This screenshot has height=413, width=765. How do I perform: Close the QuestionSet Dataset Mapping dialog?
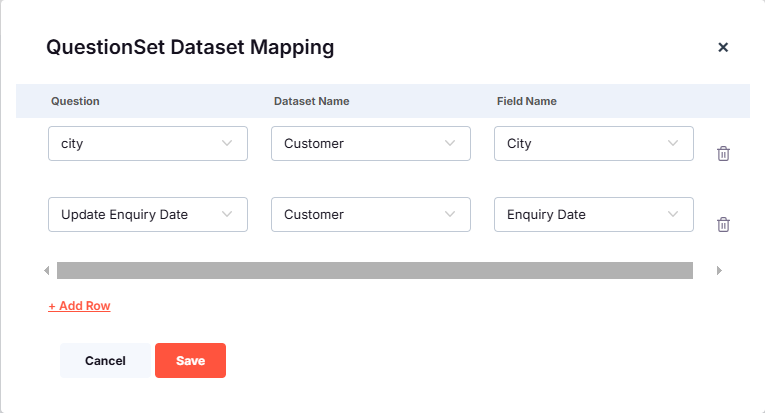pyautogui.click(x=723, y=47)
